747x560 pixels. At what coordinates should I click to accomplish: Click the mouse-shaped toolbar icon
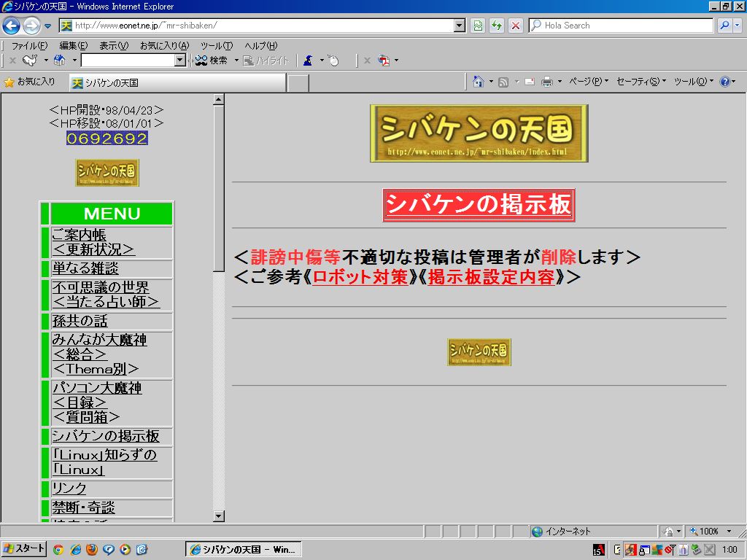tap(333, 61)
